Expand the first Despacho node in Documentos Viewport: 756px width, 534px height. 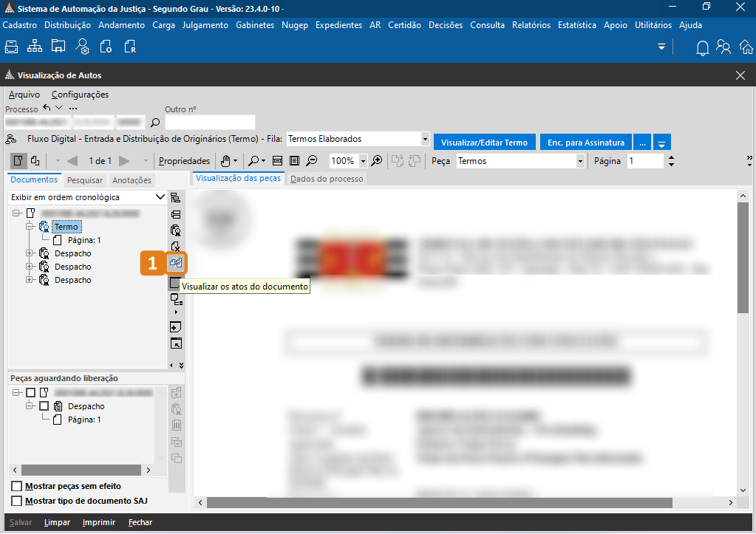(x=30, y=253)
